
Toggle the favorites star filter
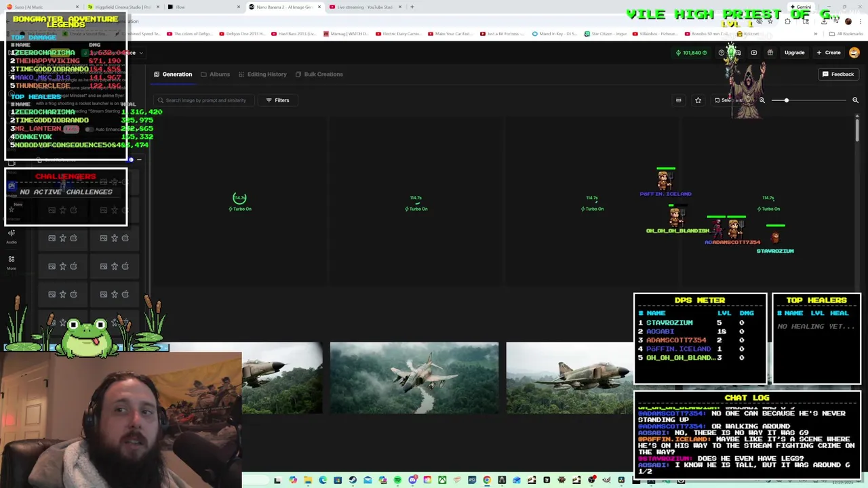tap(698, 100)
